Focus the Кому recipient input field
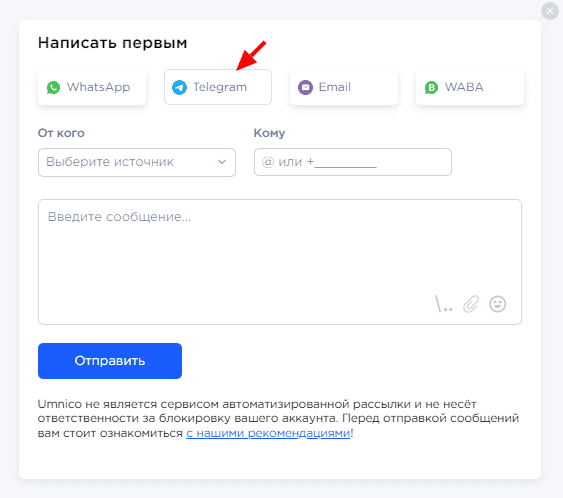Image resolution: width=563 pixels, height=498 pixels. pyautogui.click(x=353, y=162)
